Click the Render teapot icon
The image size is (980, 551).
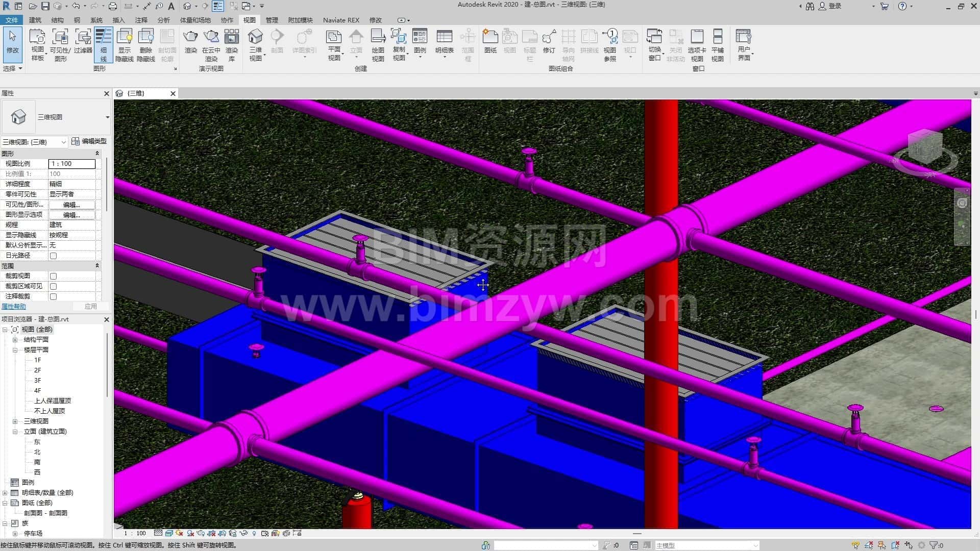[x=190, y=42]
